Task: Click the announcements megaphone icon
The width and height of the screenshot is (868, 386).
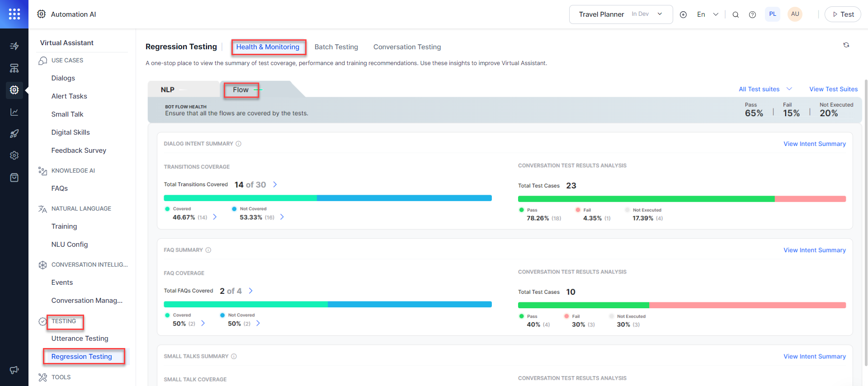Action: tap(14, 370)
